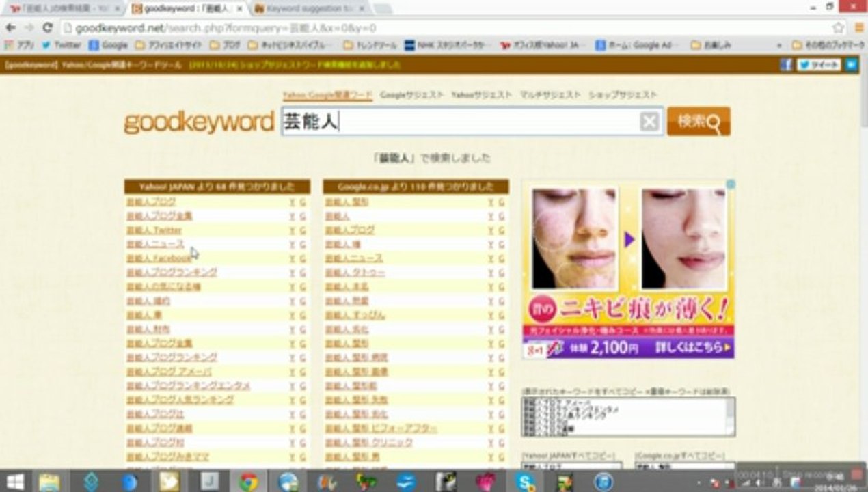Open the アフィリエイトサイト bookmark folder

point(167,45)
